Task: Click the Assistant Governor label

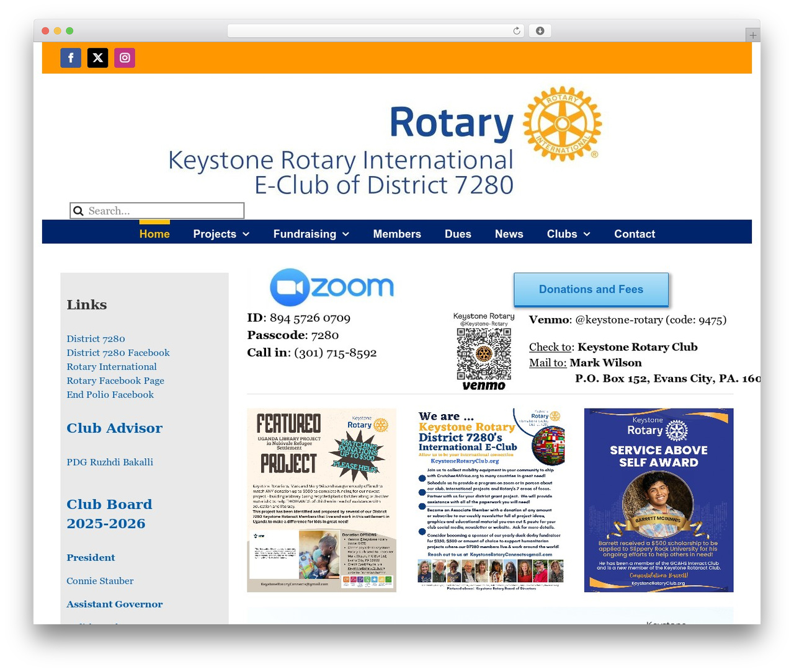Action: [x=115, y=604]
